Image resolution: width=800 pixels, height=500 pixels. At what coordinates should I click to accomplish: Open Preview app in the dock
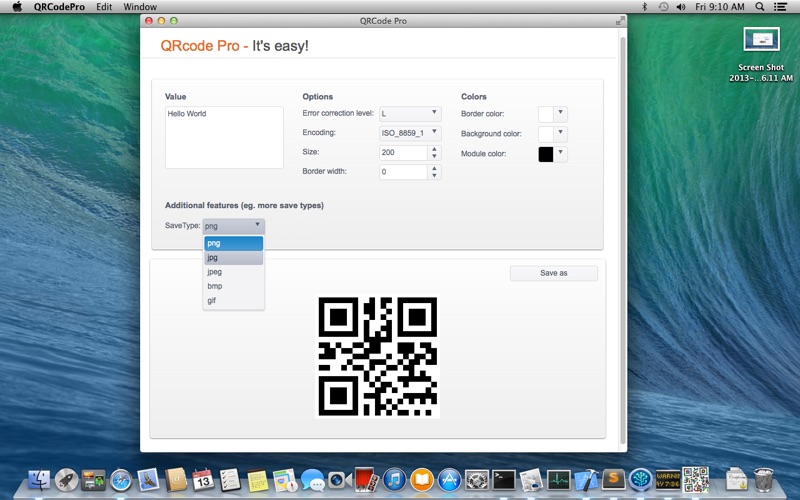(531, 480)
